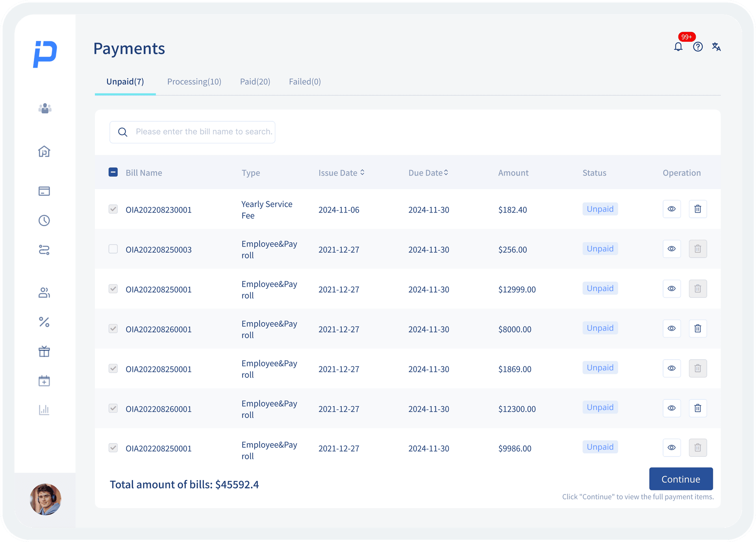This screenshot has width=756, height=542.
Task: Click the 99+ notification badge
Action: (687, 37)
